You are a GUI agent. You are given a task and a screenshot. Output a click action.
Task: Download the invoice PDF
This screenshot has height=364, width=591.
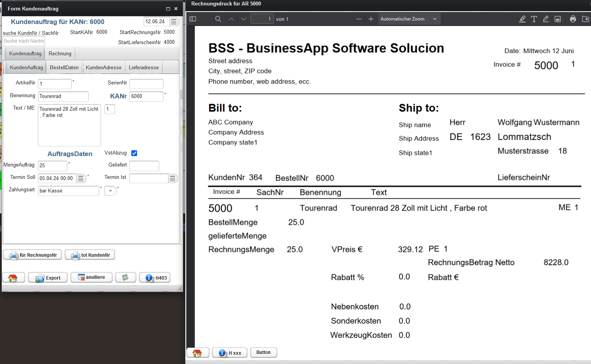585,19
